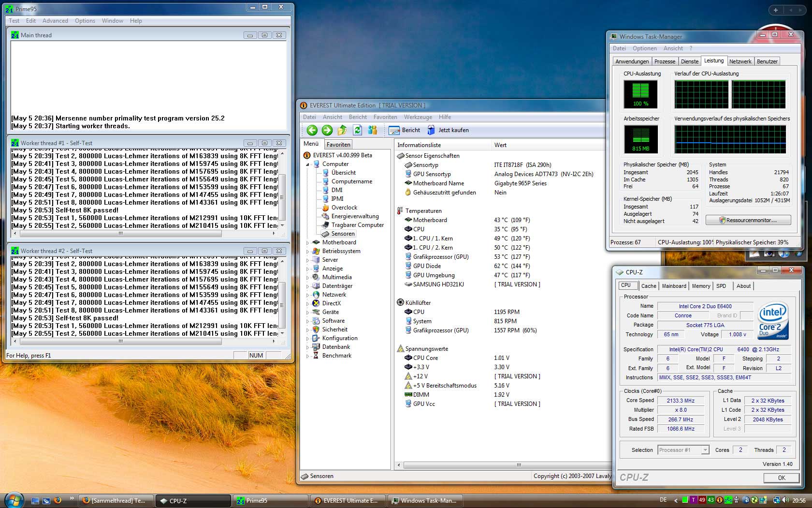Expand the Netzwerk node in EVEREST tree
This screenshot has height=508, width=812.
coord(307,295)
